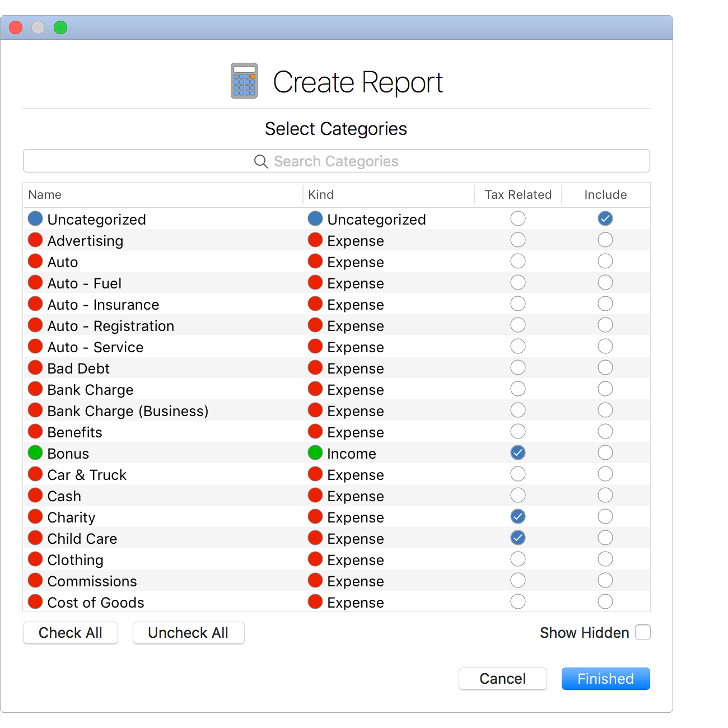Click the red Expense dot on the Clothing row
The width and height of the screenshot is (728, 728).
tap(315, 559)
